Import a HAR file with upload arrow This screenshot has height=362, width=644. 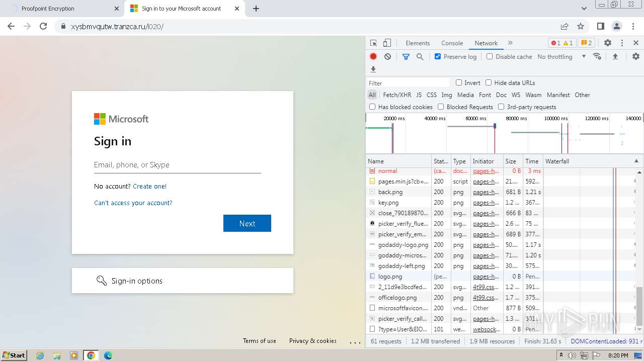(615, 57)
